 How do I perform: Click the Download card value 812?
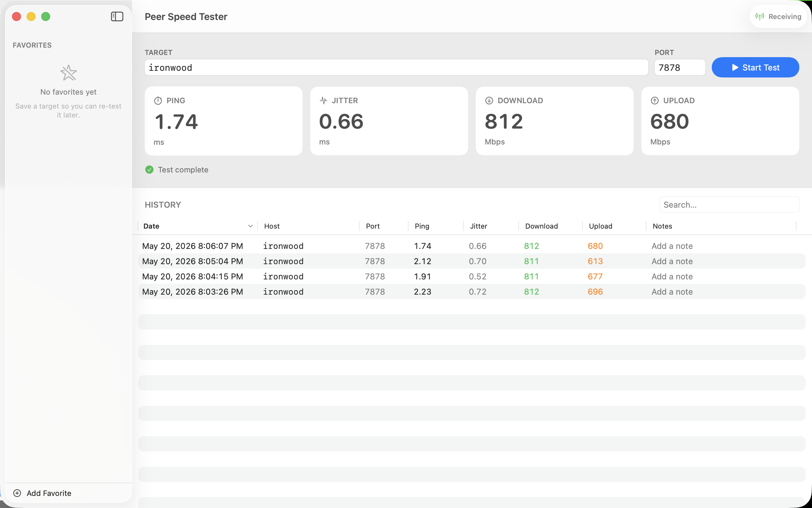pyautogui.click(x=504, y=121)
